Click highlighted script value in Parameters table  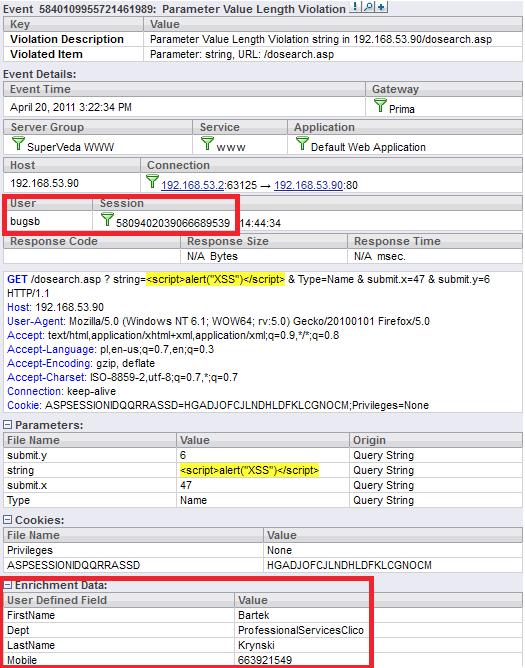point(249,470)
